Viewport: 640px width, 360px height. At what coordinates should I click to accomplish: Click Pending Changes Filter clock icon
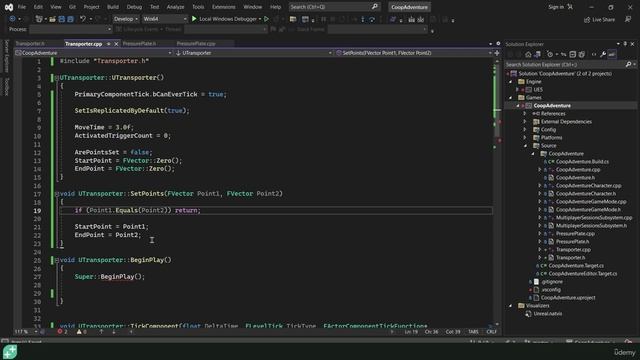pyautogui.click(x=550, y=54)
